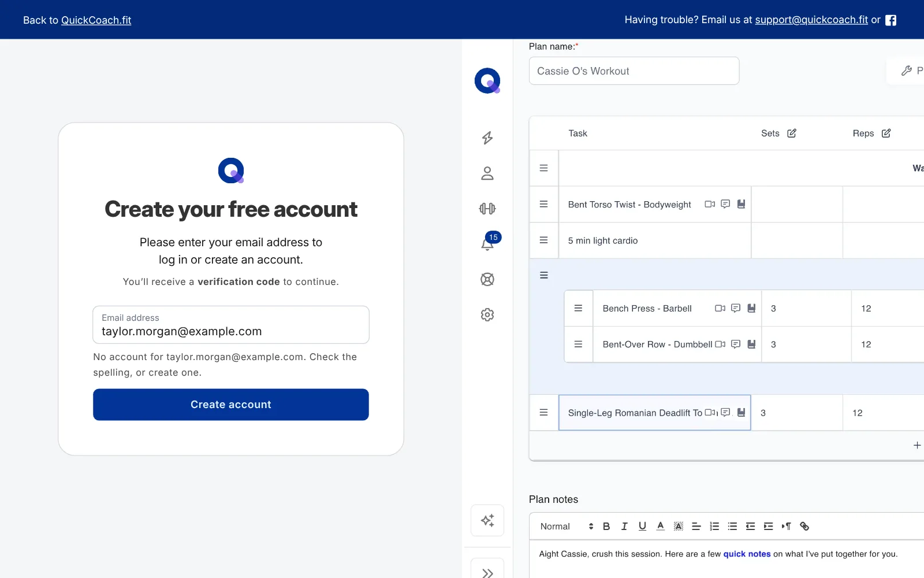Grab drag handle of Bent Torso Twist row
This screenshot has height=578, width=924.
pos(543,204)
